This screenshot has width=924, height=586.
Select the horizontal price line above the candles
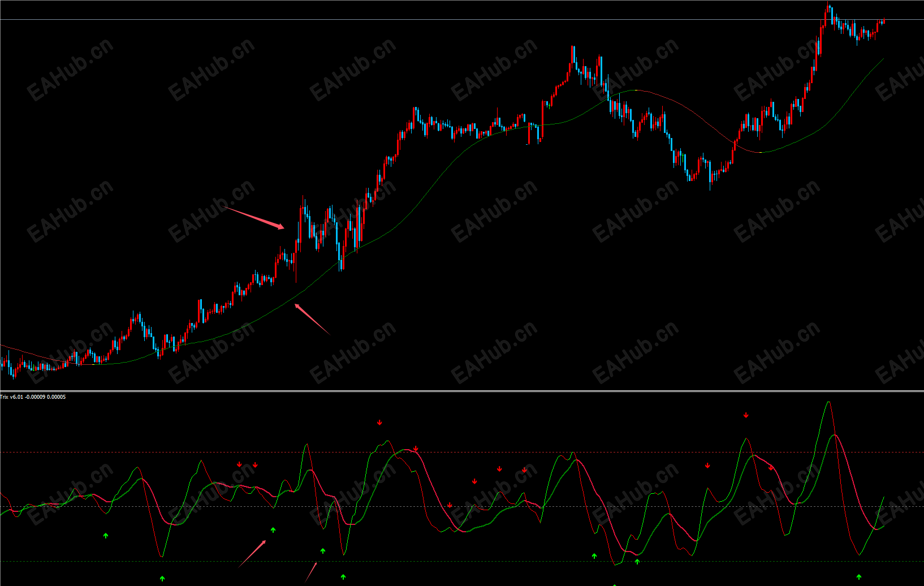(x=462, y=20)
